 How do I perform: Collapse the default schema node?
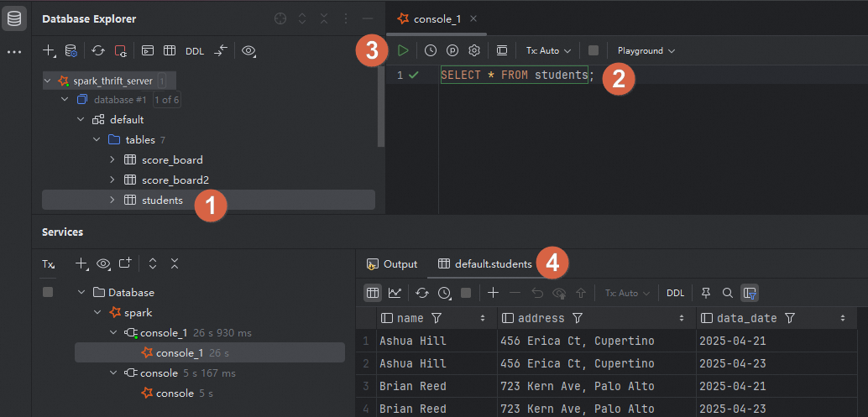(81, 119)
